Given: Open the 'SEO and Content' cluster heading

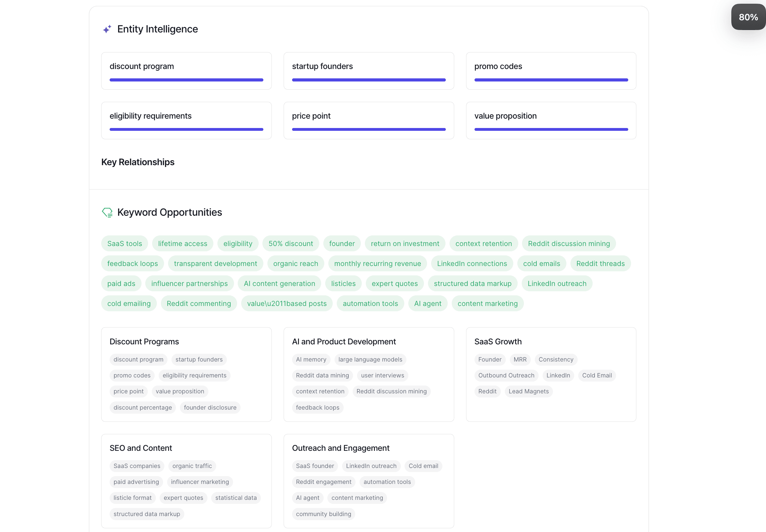Looking at the screenshot, I should pyautogui.click(x=141, y=448).
